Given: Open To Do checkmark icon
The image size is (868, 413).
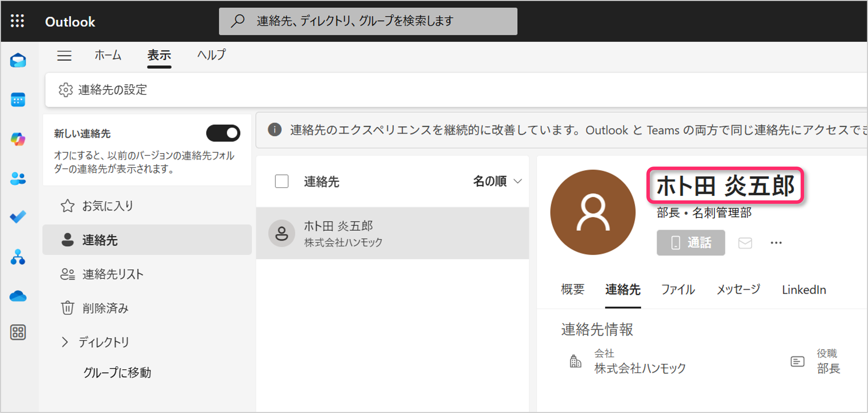Looking at the screenshot, I should pyautogui.click(x=18, y=217).
